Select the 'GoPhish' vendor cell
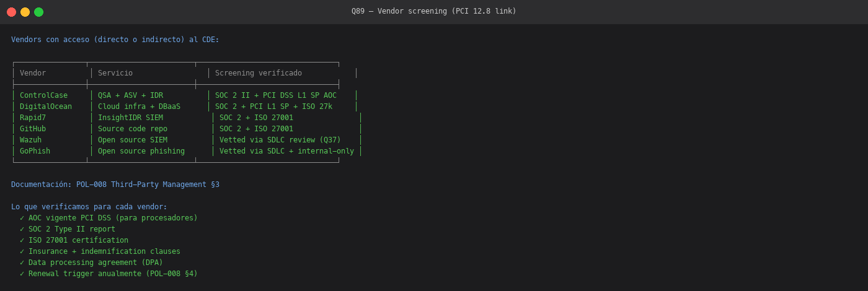 tap(35, 151)
